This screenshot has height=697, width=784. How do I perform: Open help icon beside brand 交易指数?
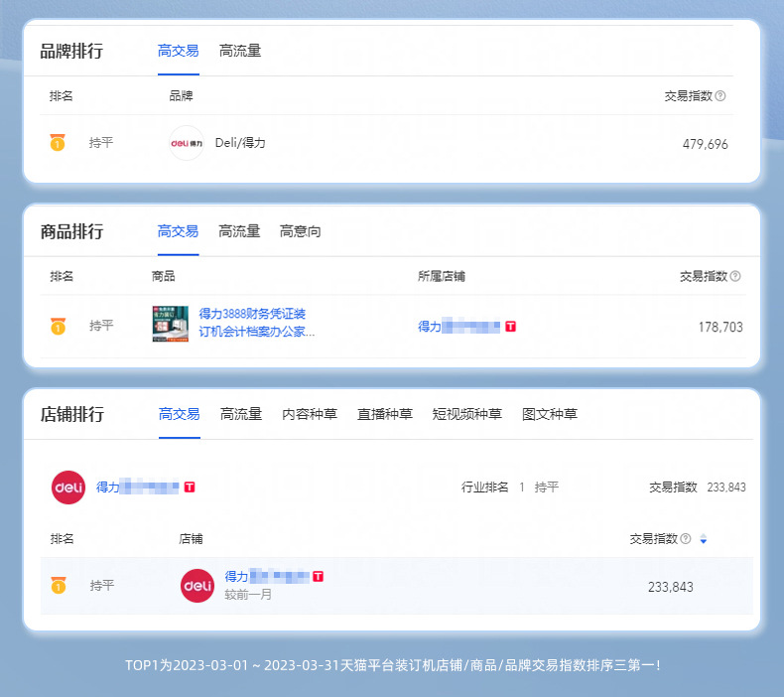(720, 95)
